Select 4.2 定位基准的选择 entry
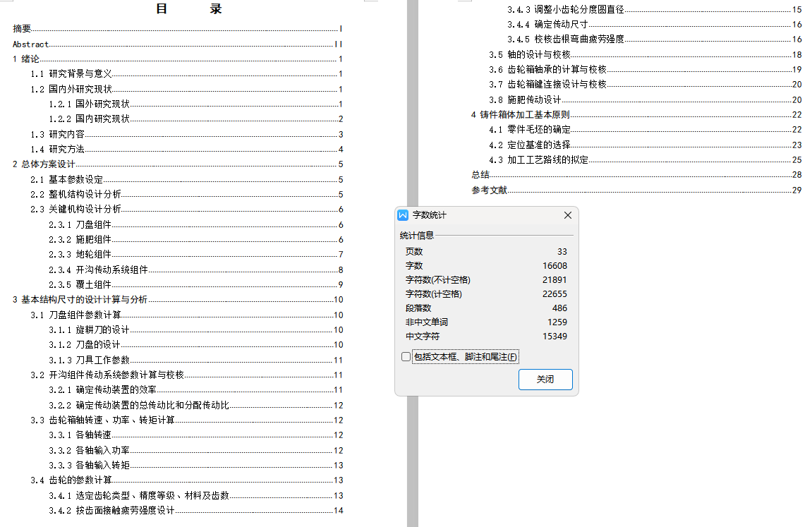 coord(646,145)
